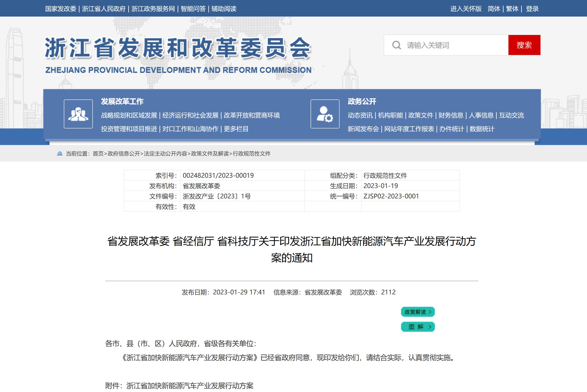Open 人事信息 under 政务公开

coord(481,115)
